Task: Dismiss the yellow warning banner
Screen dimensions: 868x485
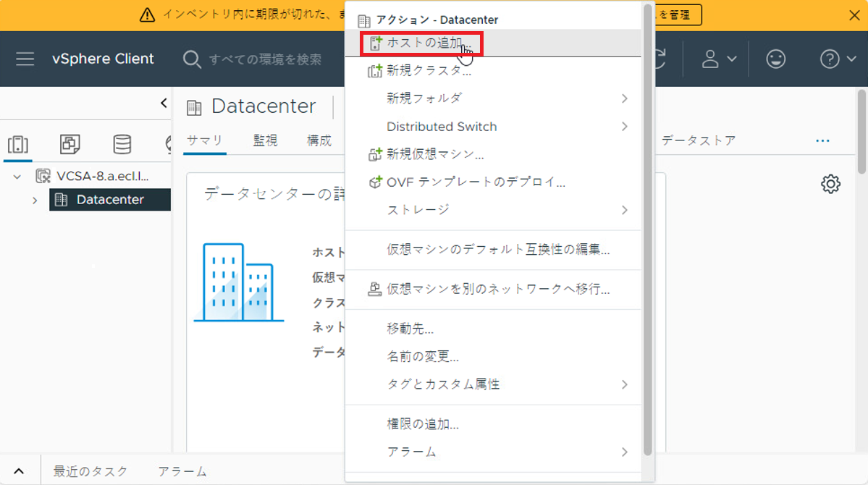Action: pos(854,15)
